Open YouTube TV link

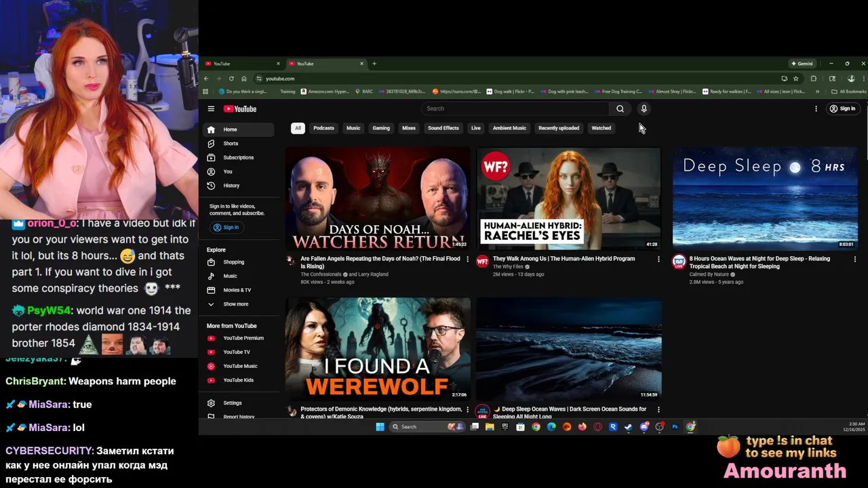(x=238, y=352)
